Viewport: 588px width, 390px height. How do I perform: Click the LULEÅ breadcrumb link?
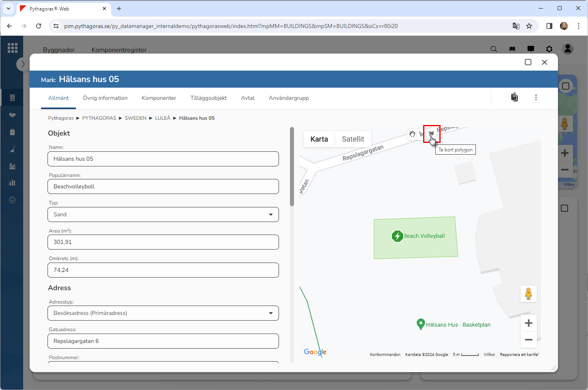pyautogui.click(x=162, y=118)
